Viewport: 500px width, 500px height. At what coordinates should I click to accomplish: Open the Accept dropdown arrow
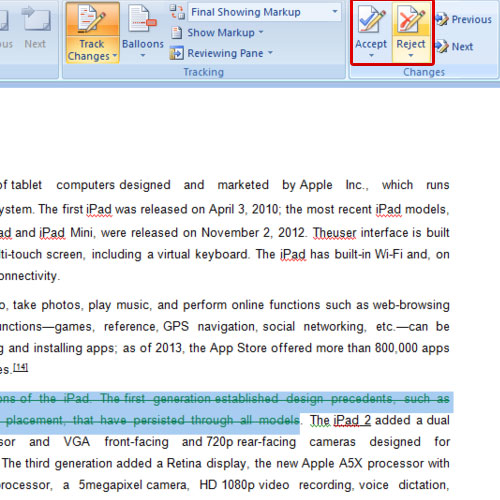[371, 56]
